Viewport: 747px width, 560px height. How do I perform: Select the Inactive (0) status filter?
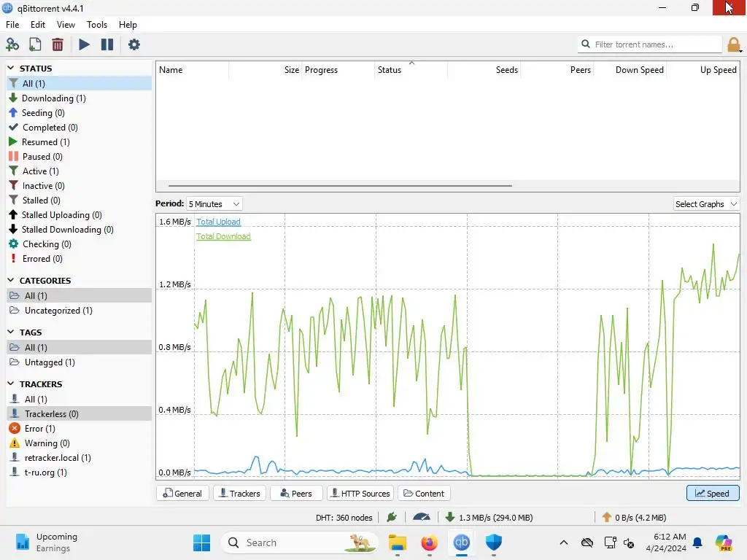point(79,186)
